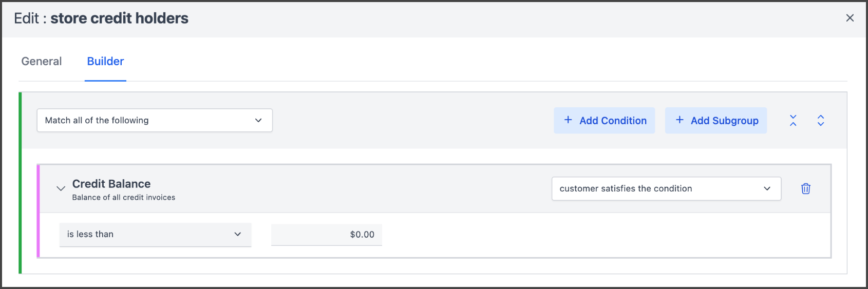Select the Builder tab
This screenshot has height=289, width=868.
105,61
